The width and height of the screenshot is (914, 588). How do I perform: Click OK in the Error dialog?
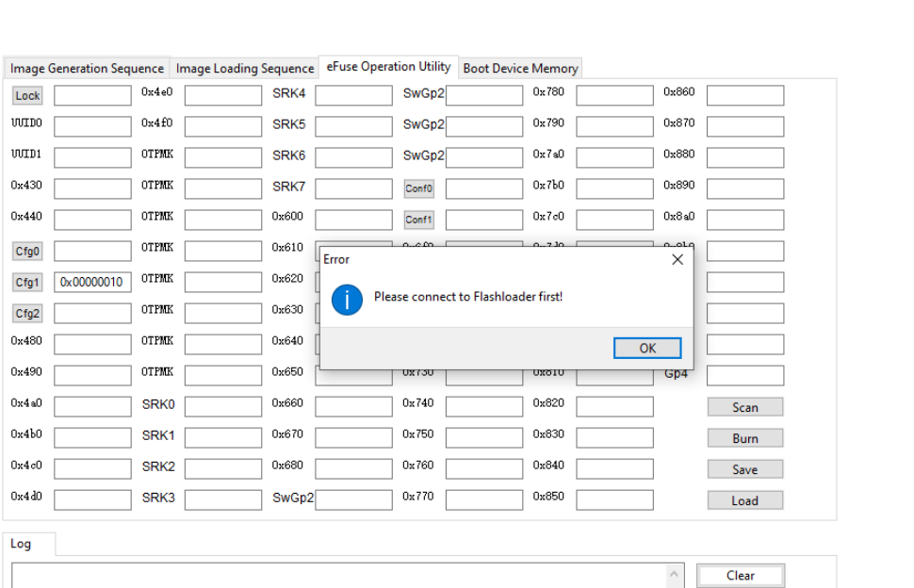point(647,348)
